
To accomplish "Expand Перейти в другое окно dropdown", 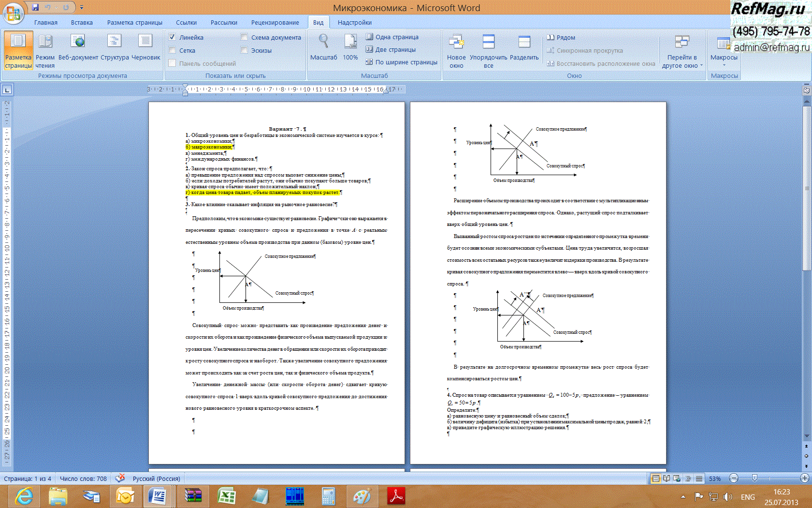I will point(682,52).
